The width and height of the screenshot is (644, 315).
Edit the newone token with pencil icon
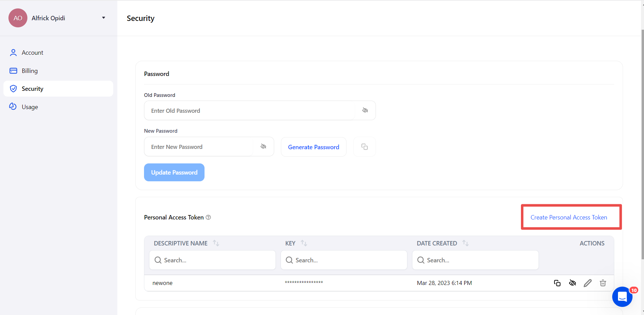588,283
